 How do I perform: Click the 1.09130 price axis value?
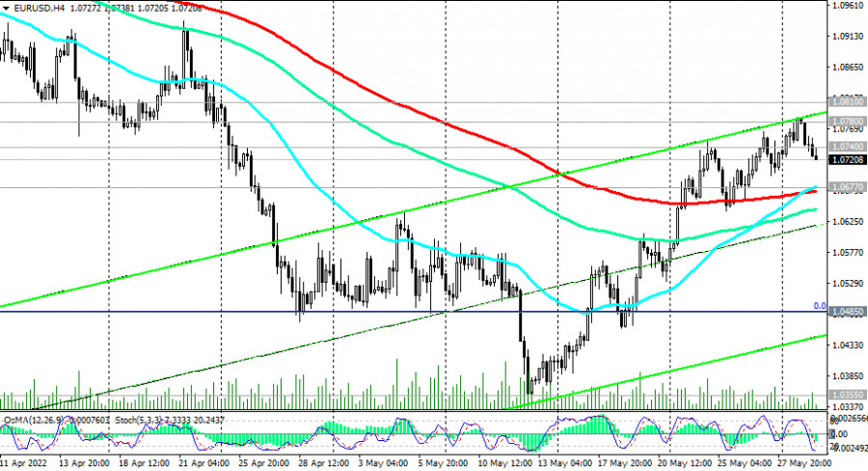pyautogui.click(x=848, y=37)
